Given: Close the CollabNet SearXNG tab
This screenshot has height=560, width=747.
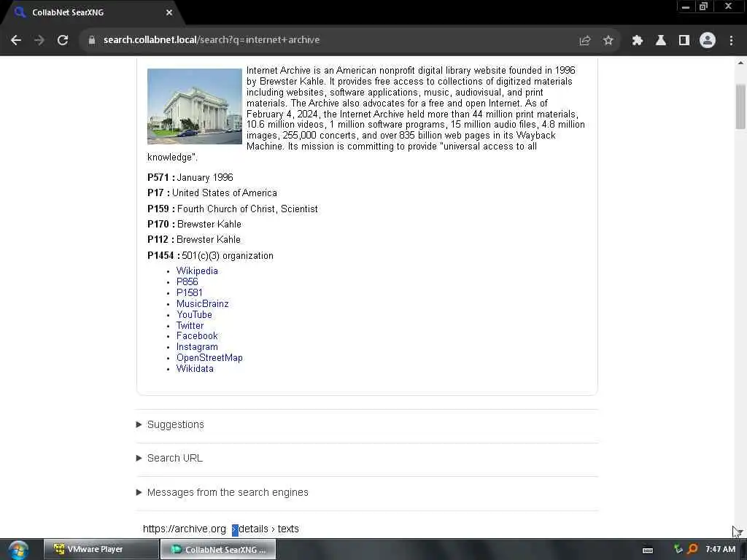Looking at the screenshot, I should pos(169,12).
